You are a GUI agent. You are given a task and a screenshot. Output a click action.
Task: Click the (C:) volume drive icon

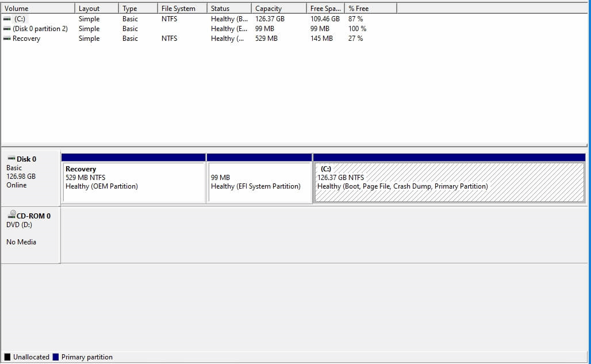point(6,19)
